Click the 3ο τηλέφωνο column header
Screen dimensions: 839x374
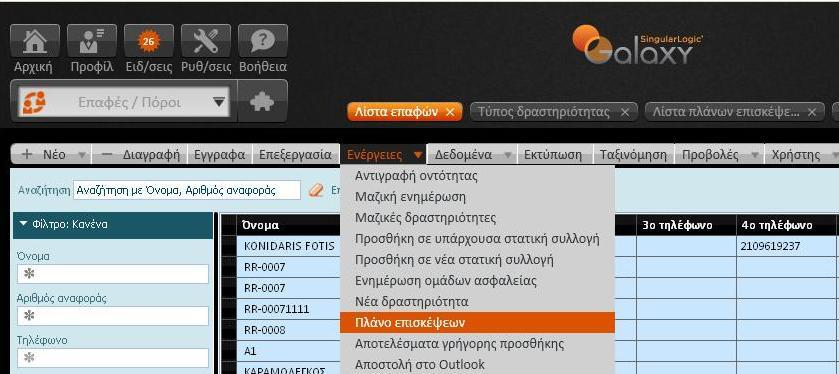pos(686,225)
